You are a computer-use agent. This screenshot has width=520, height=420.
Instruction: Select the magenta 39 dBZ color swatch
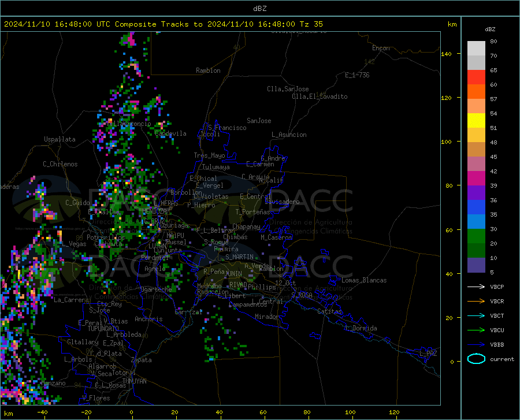coord(476,179)
